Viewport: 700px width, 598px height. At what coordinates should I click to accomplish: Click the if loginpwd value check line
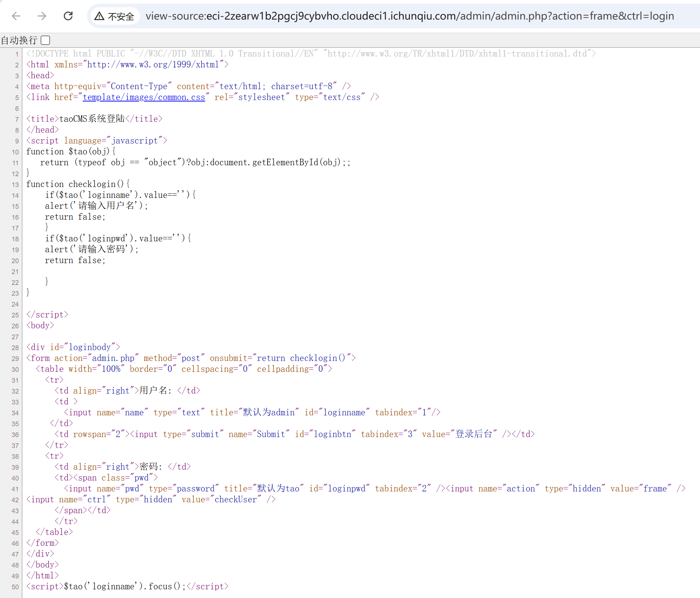click(x=118, y=238)
